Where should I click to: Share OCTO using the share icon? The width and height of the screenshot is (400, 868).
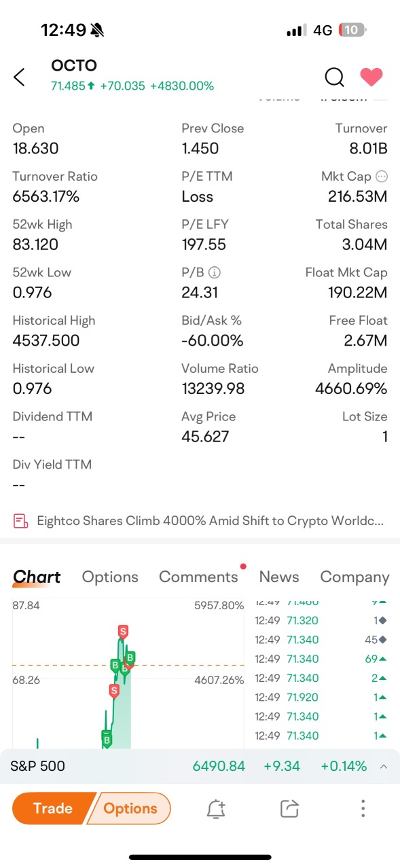289,808
